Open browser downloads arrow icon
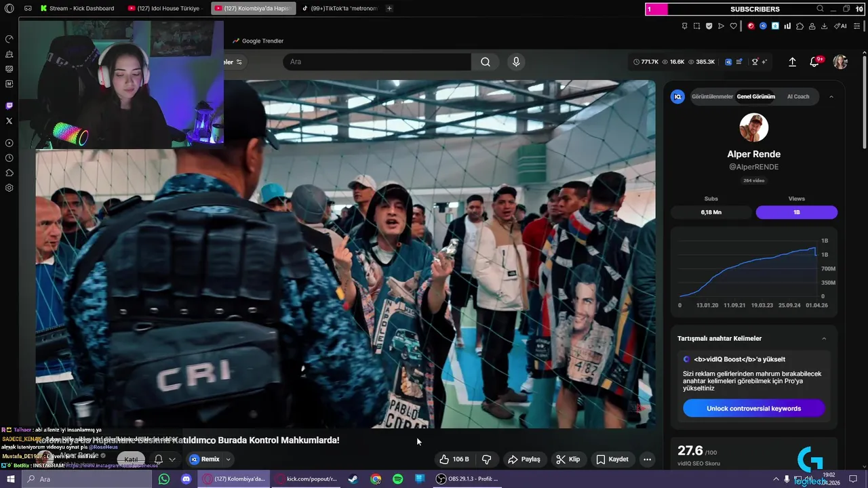This screenshot has height=488, width=868. coord(824,26)
